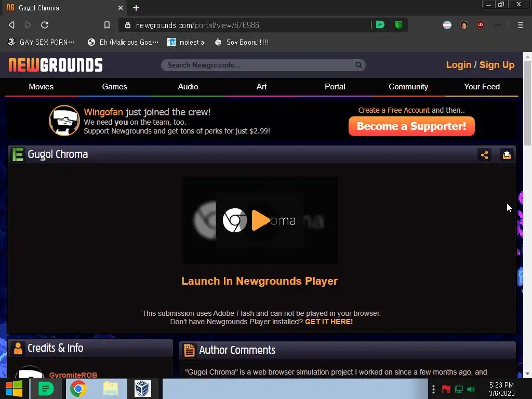Close the Gugol Chroma tab
This screenshot has height=399, width=532.
121,7
